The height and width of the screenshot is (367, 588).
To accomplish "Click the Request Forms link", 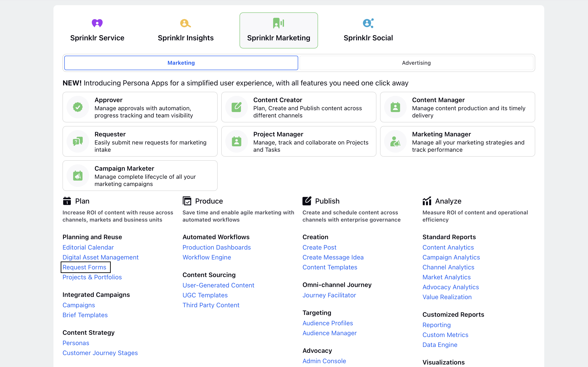I will pyautogui.click(x=84, y=267).
